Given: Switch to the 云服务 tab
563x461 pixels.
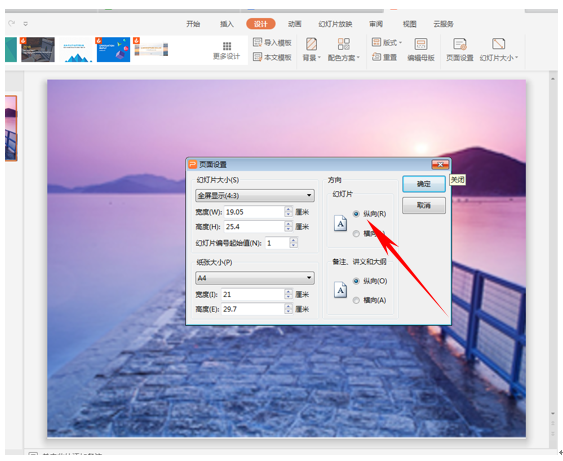Looking at the screenshot, I should pyautogui.click(x=443, y=24).
